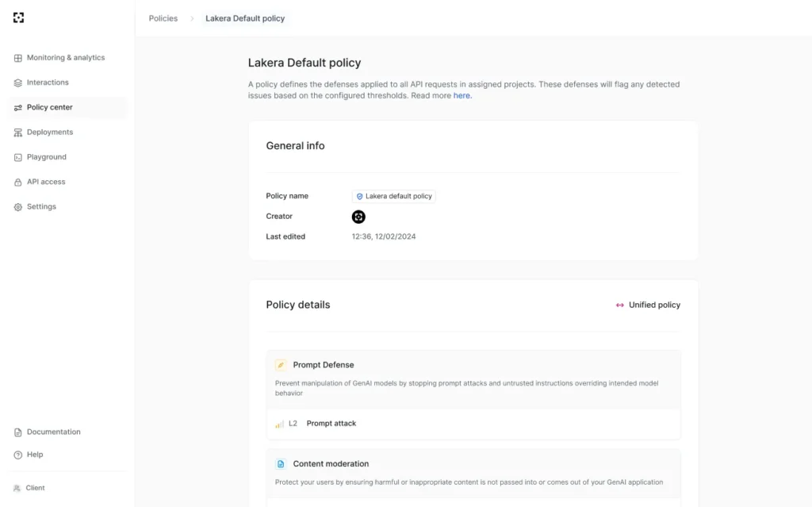This screenshot has width=812, height=507.
Task: Click the Monitoring & analytics grid icon
Action: coord(18,58)
